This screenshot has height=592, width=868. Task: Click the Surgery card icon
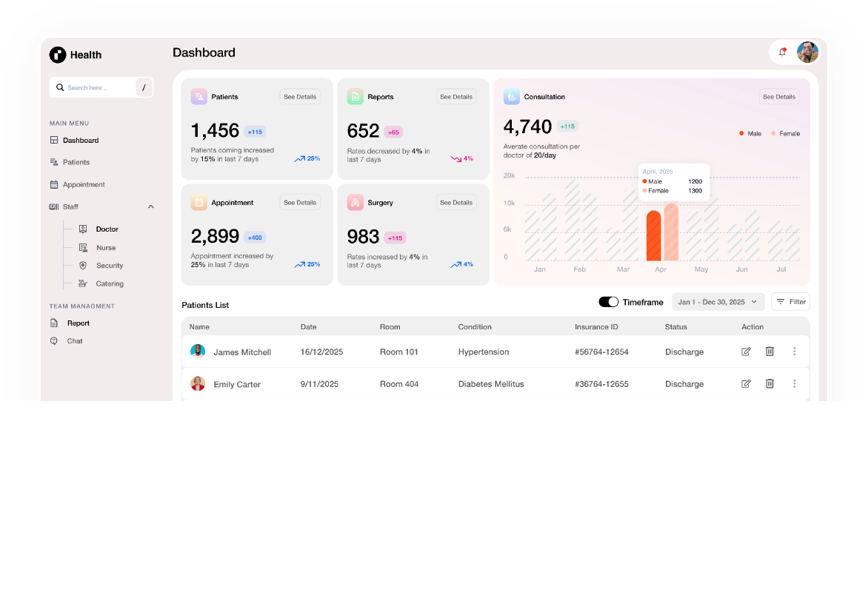(x=355, y=203)
